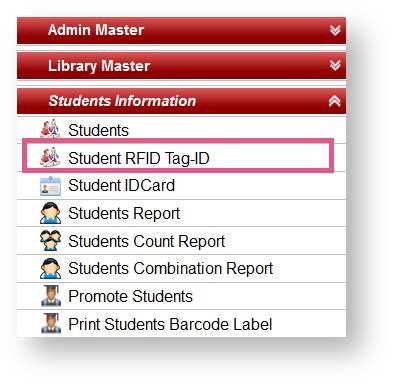This screenshot has width=394, height=385.
Task: Click the Students menu icon
Action: [50, 129]
